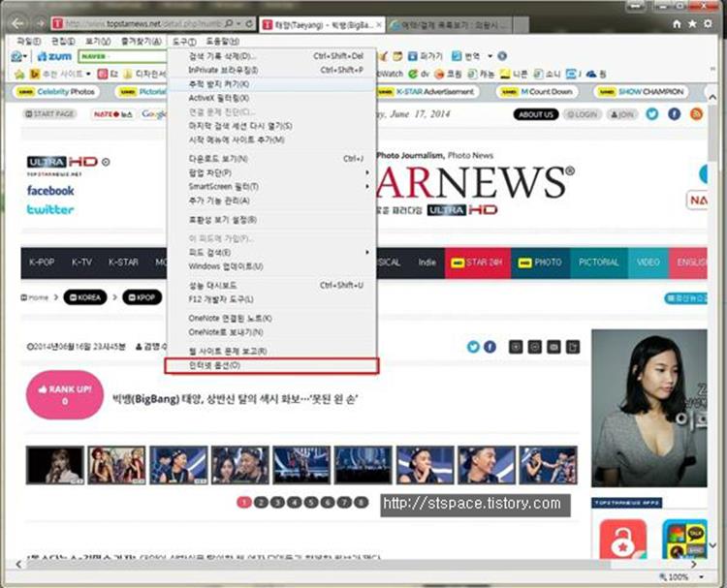Open the 도움말(H) menu
The image size is (727, 588).
[223, 42]
